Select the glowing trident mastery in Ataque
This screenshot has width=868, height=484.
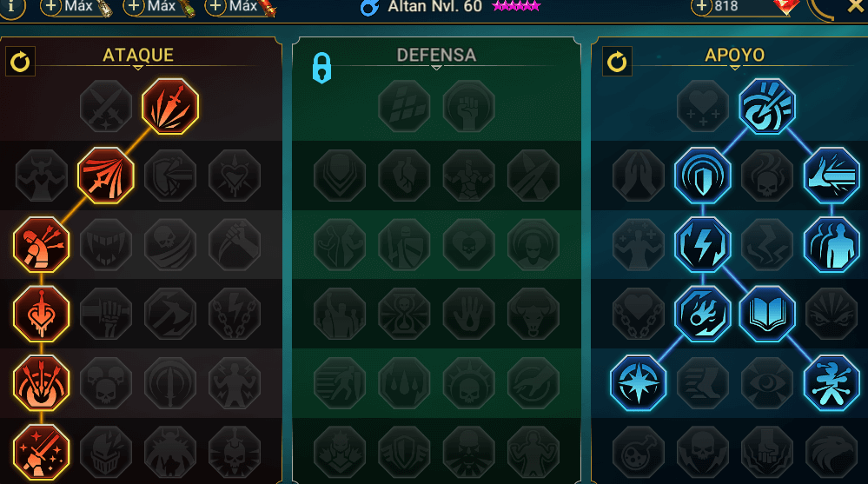point(106,176)
